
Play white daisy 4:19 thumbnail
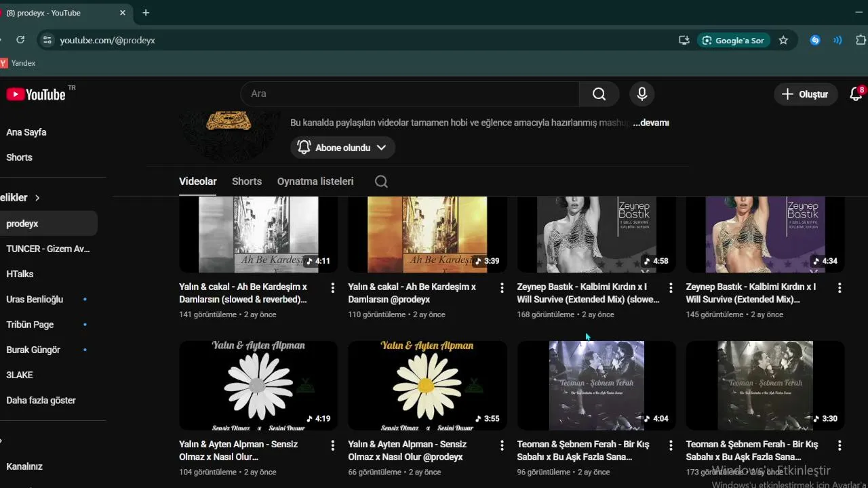tap(258, 385)
